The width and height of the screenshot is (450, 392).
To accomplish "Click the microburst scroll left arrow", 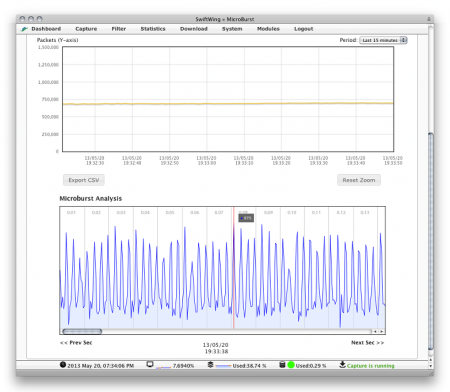I will [375, 331].
